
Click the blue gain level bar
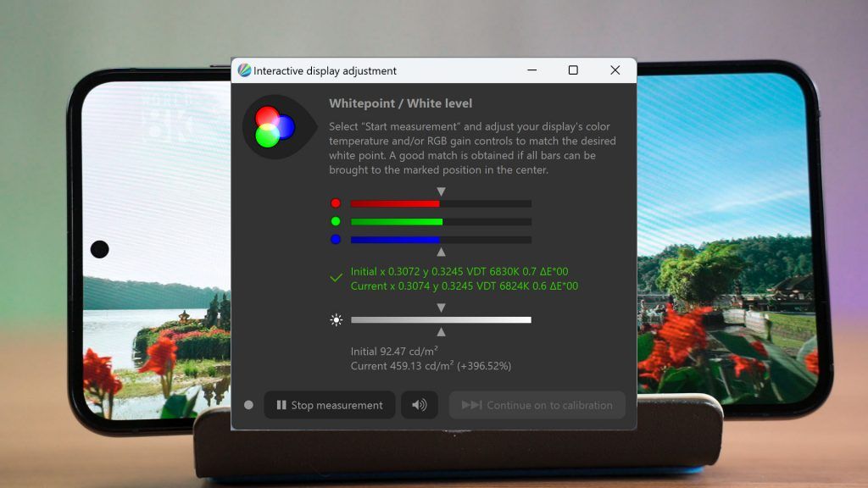pos(441,240)
